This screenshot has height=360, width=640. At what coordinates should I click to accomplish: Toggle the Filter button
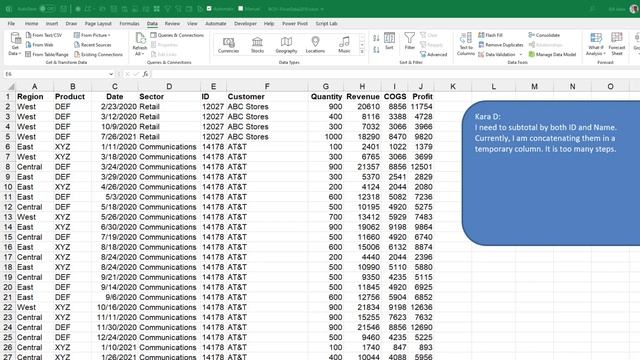(x=409, y=41)
